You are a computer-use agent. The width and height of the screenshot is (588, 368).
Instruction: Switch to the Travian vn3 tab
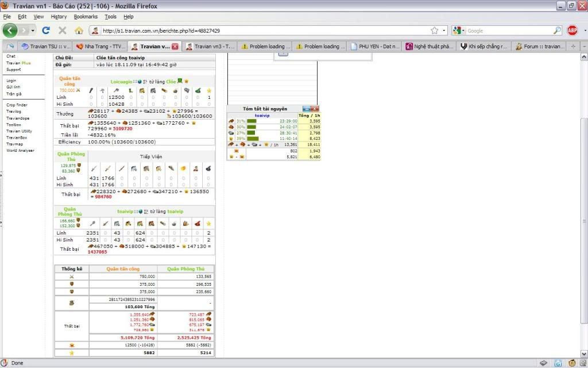pyautogui.click(x=210, y=46)
